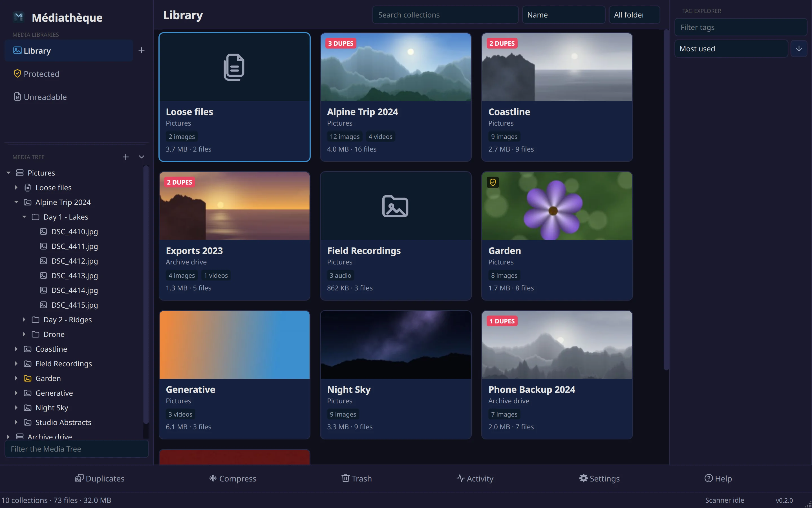Image resolution: width=812 pixels, height=508 pixels.
Task: Click the 1 DUPES badge on Phone Backup
Action: point(502,321)
